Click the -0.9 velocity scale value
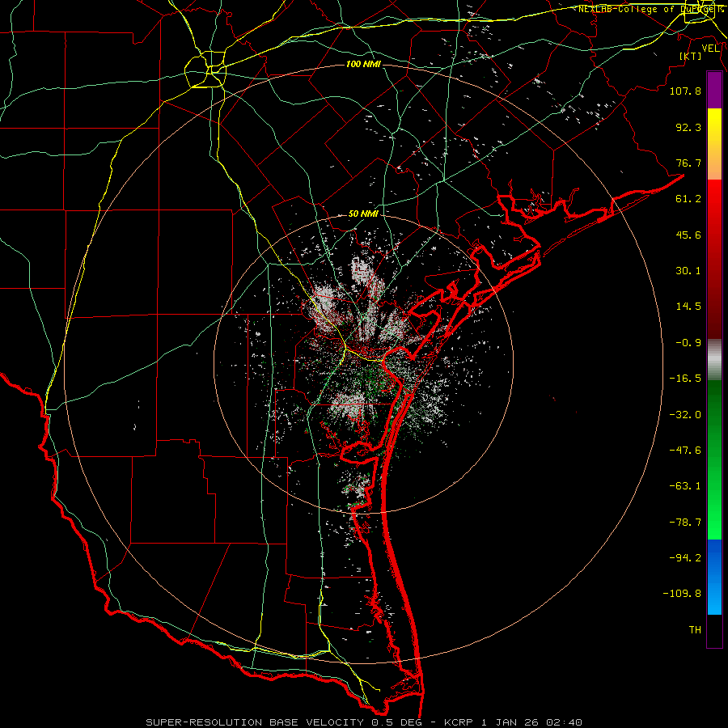Screen dimensions: 728x728 point(688,343)
